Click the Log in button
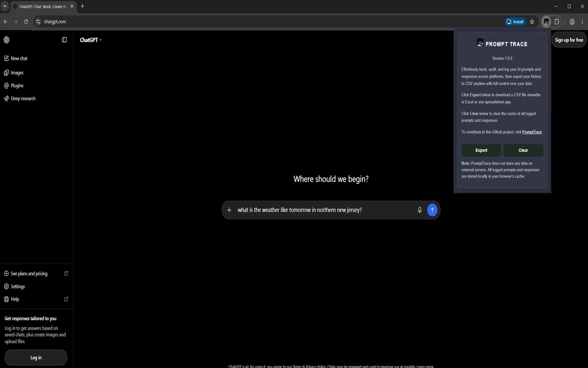Screen dimensions: 588x368 pos(36,357)
